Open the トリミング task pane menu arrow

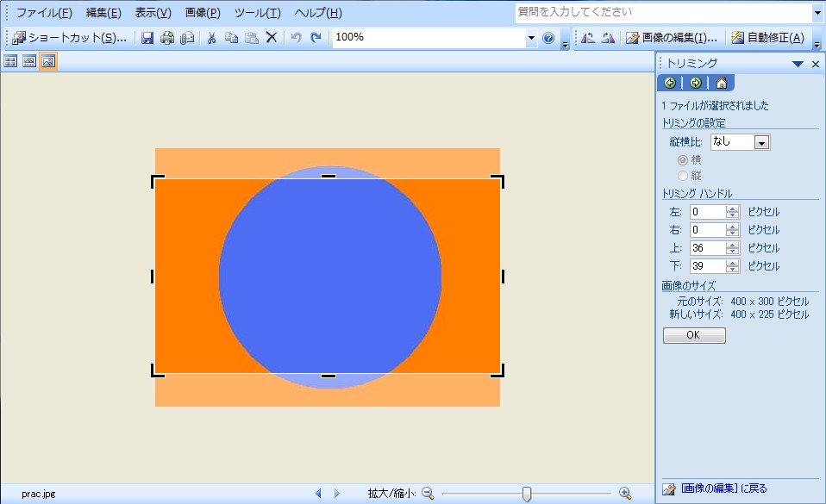[798, 64]
